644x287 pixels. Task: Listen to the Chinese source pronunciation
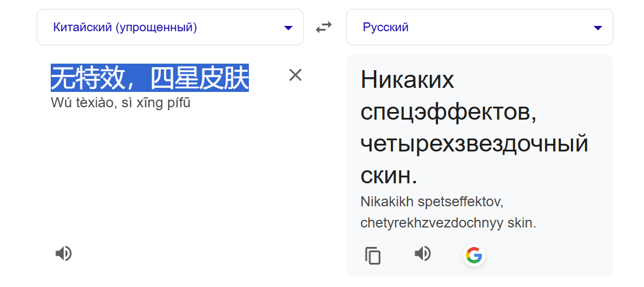64,254
